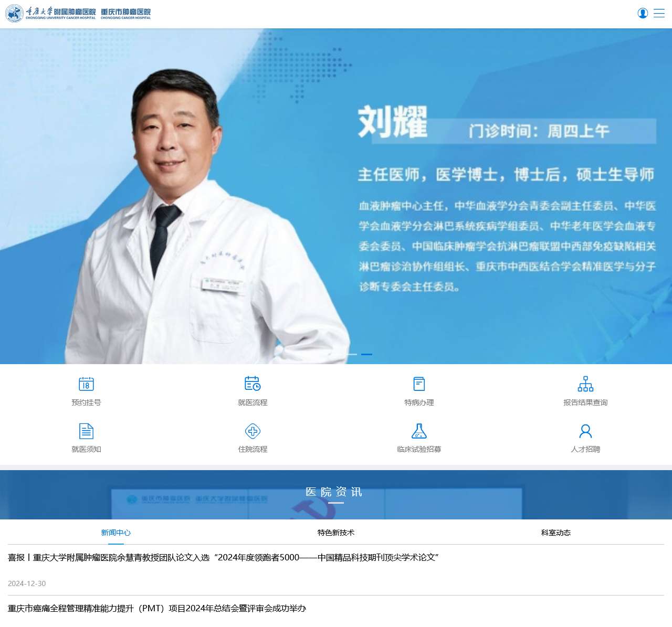Click the 住院流程 medical cross icon
Image resolution: width=672 pixels, height=627 pixels.
coord(253,431)
